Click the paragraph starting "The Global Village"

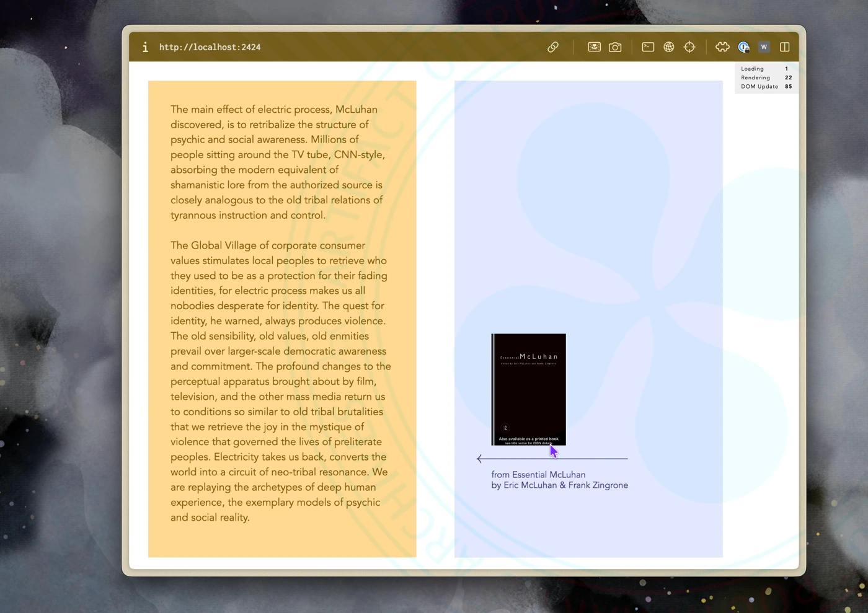point(281,381)
